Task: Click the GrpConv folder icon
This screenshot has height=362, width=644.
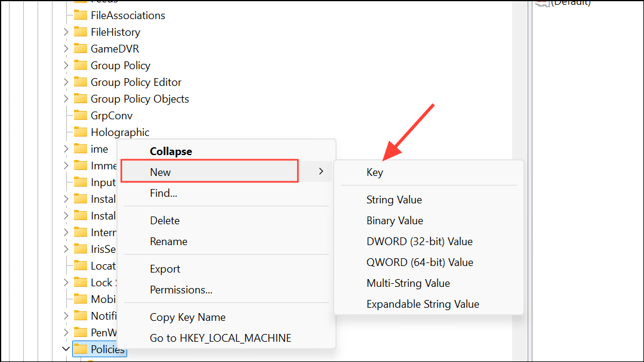Action: pyautogui.click(x=80, y=115)
